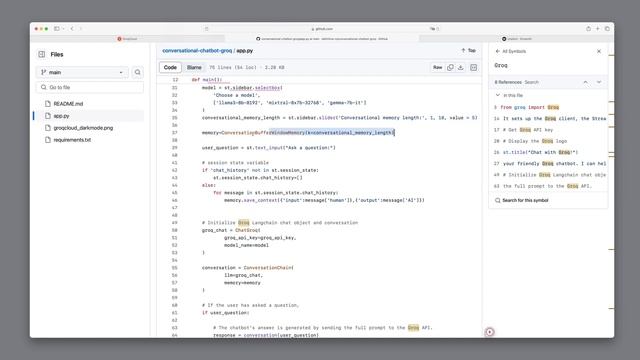The width and height of the screenshot is (640, 360).
Task: Show Safari tab overview icon
Action: [x=607, y=29]
